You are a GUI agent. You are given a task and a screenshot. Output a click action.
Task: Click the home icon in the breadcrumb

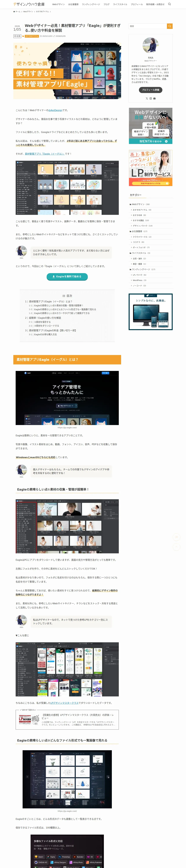(14, 11)
